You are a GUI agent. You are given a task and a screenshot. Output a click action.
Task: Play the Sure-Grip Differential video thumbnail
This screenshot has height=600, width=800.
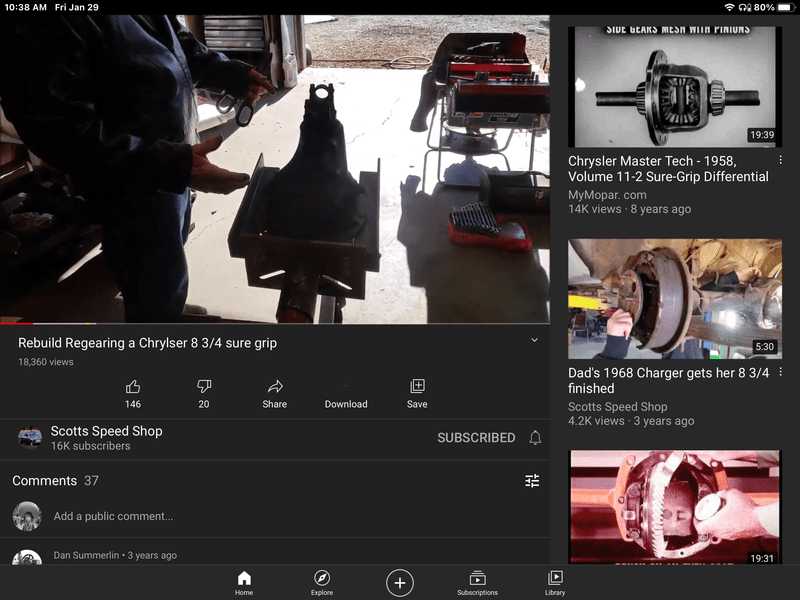(675, 86)
